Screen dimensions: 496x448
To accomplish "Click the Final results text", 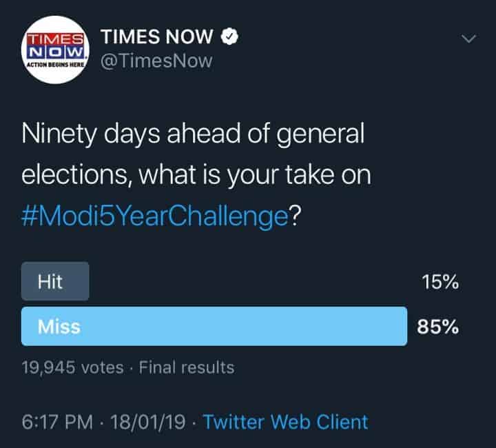I will pyautogui.click(x=187, y=367).
